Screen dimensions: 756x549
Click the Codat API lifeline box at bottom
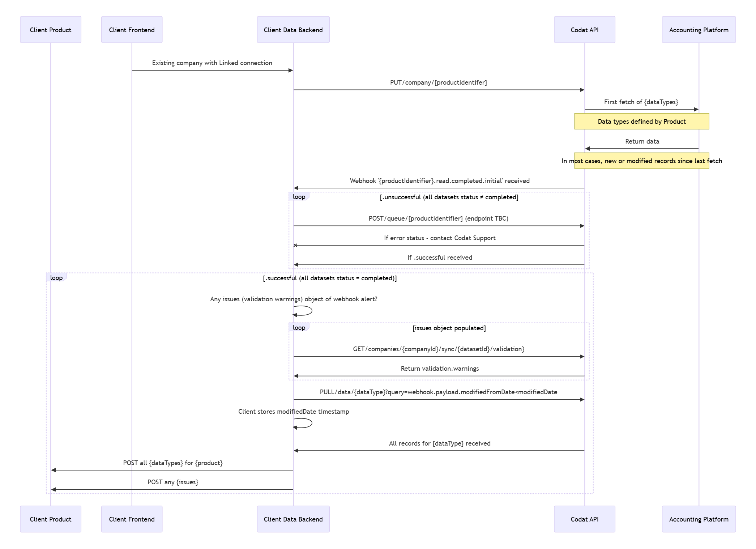click(584, 519)
